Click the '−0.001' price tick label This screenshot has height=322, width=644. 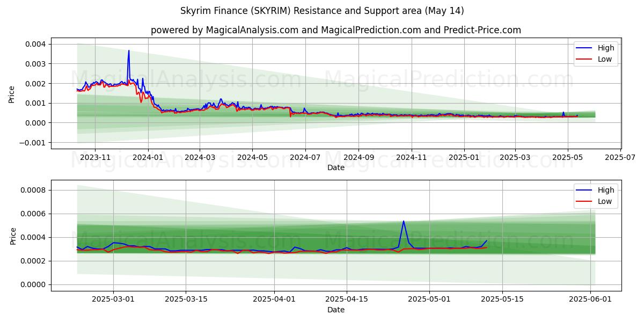coord(33,143)
